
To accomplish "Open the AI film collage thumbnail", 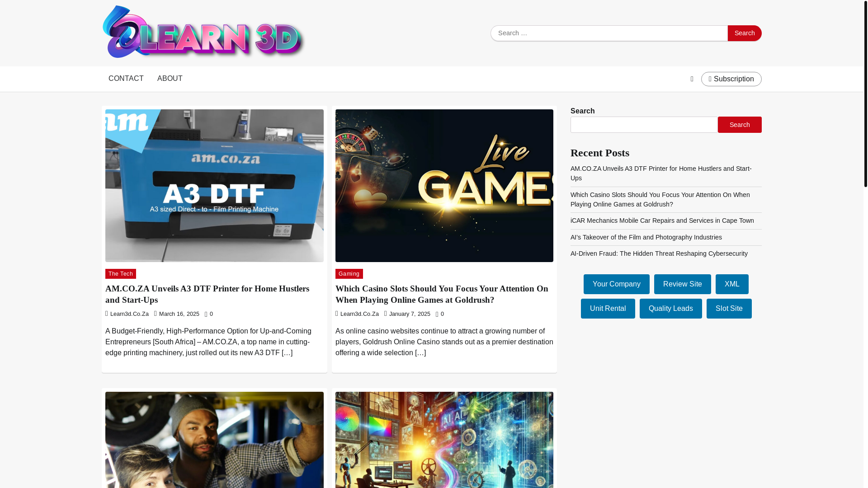I will coord(444,440).
